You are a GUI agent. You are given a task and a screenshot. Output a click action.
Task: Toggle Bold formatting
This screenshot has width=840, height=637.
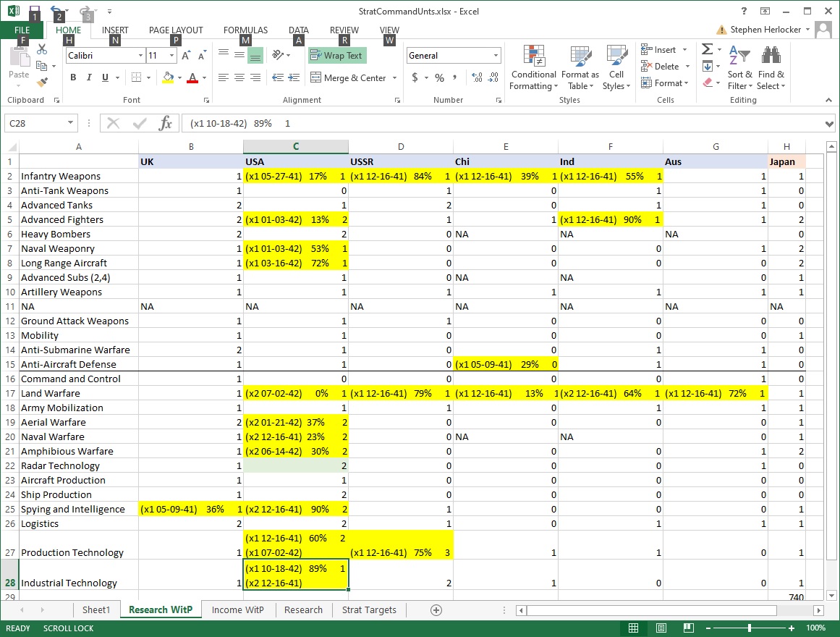click(x=73, y=77)
